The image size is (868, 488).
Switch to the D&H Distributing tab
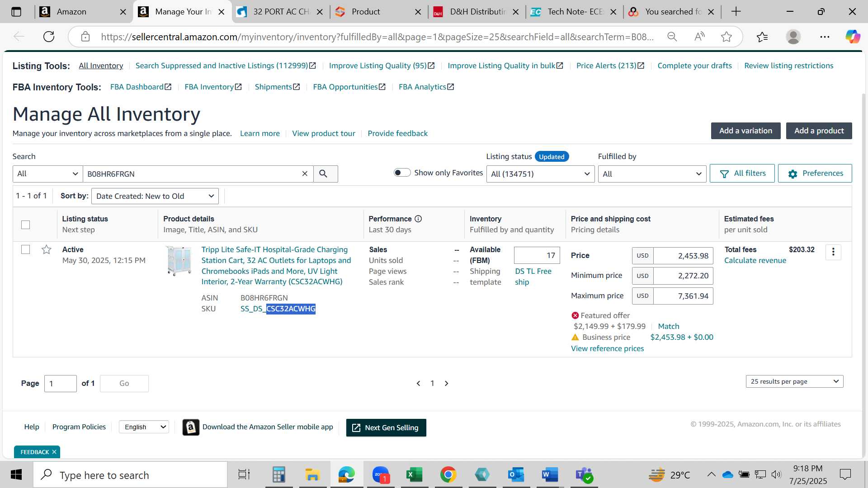coord(477,12)
